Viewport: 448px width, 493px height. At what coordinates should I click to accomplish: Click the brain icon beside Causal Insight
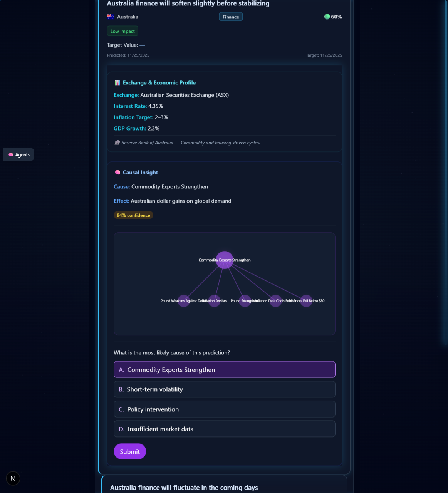117,173
